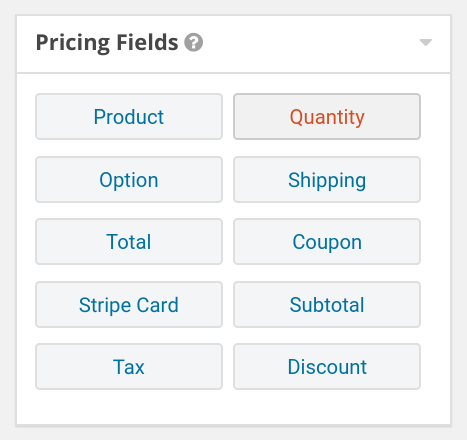
Task: Click the Shipping button beside Option
Action: click(327, 180)
